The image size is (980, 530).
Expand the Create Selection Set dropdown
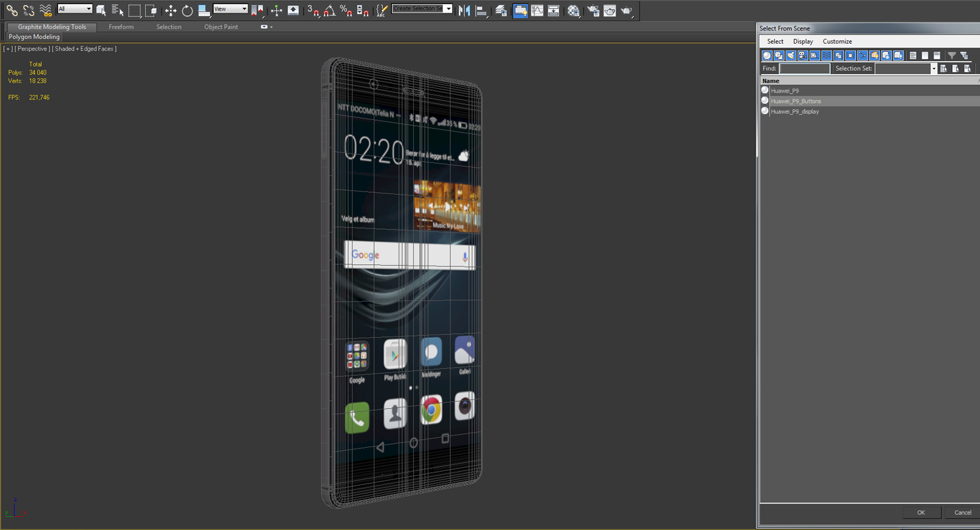pos(448,9)
